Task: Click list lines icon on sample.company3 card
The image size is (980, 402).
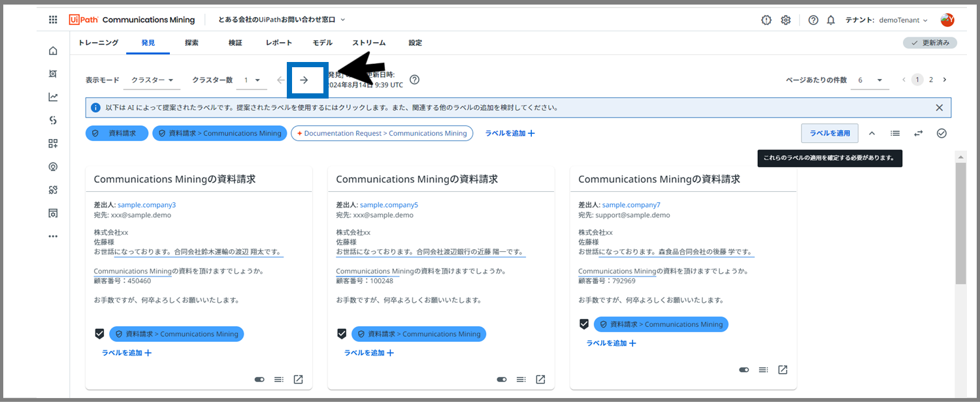Action: tap(278, 379)
